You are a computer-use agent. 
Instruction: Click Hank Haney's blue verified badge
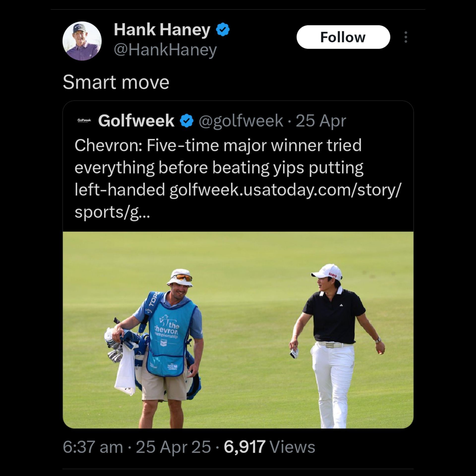(x=223, y=30)
